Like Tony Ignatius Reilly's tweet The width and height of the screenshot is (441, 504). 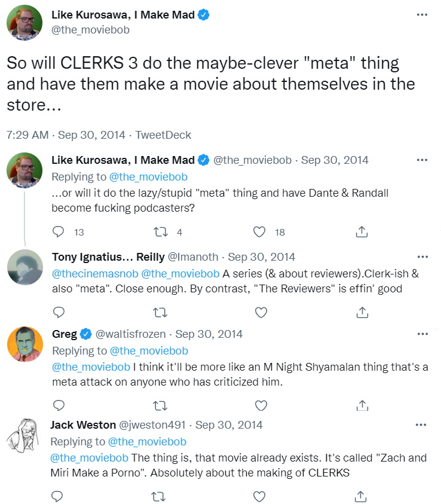(261, 312)
